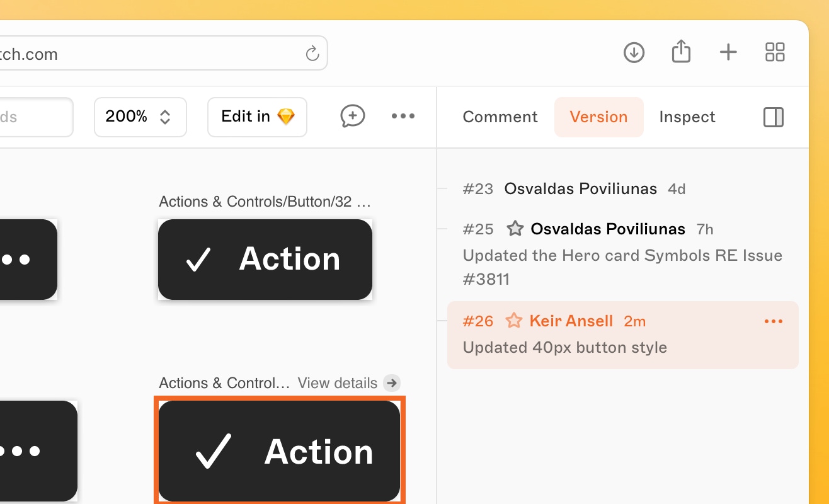The image size is (829, 504).
Task: Reload the page with refresh icon
Action: pyautogui.click(x=312, y=54)
